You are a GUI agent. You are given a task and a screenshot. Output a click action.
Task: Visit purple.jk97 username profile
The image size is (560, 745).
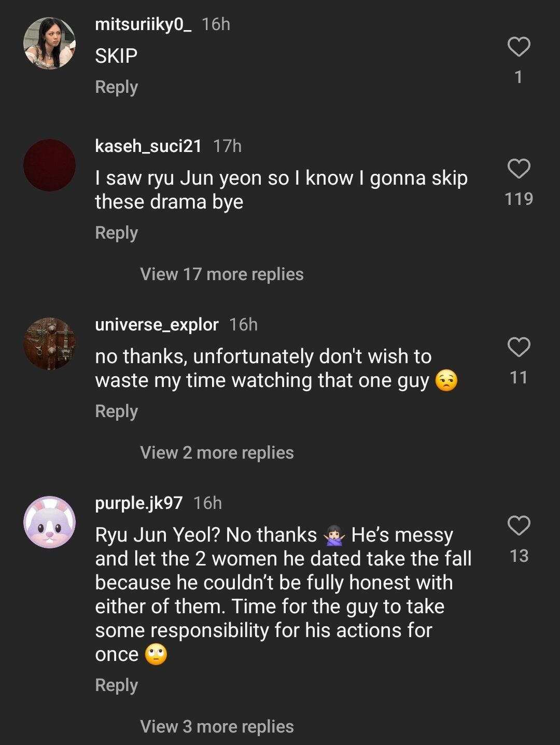(x=138, y=503)
